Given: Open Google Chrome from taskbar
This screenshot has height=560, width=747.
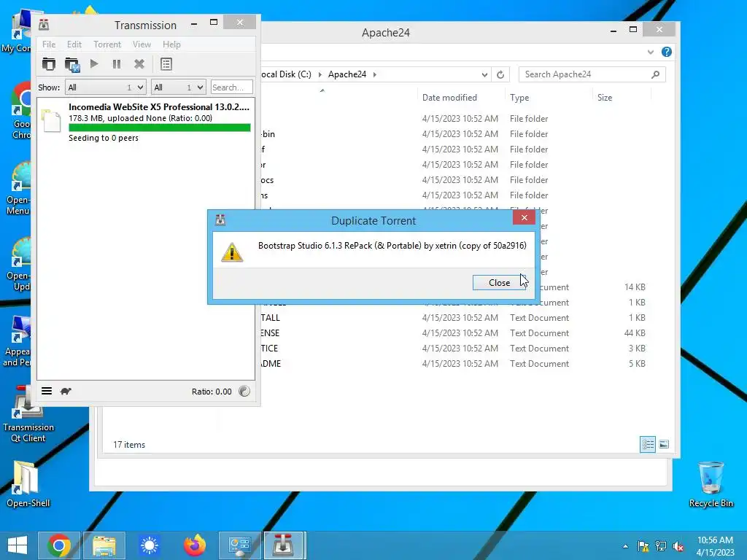Looking at the screenshot, I should coord(58,545).
